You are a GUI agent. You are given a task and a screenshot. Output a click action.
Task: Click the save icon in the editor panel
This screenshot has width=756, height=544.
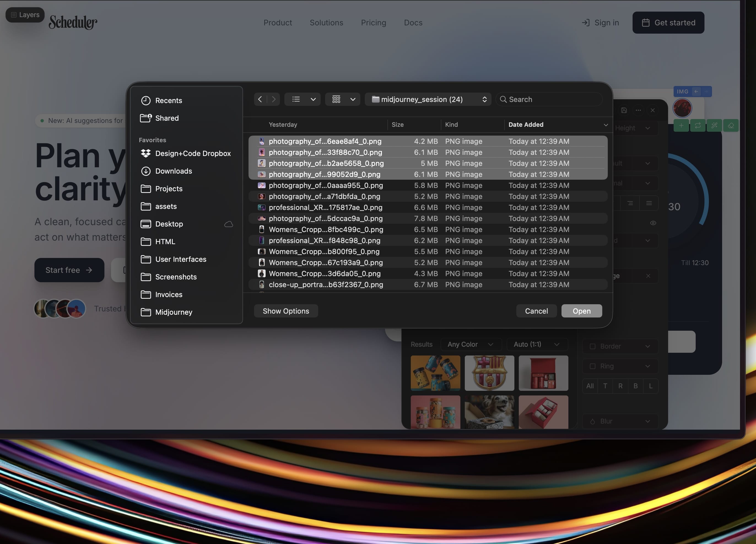pyautogui.click(x=624, y=110)
